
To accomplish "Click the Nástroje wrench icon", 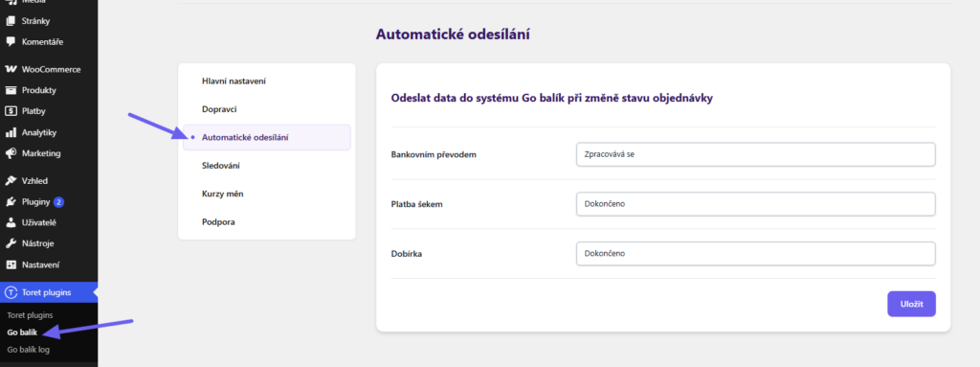I will 10,243.
